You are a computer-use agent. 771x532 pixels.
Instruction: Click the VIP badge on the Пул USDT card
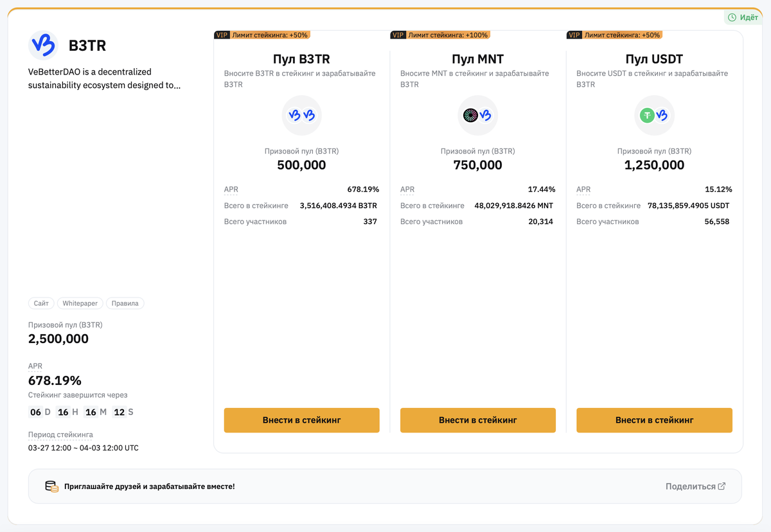(574, 35)
